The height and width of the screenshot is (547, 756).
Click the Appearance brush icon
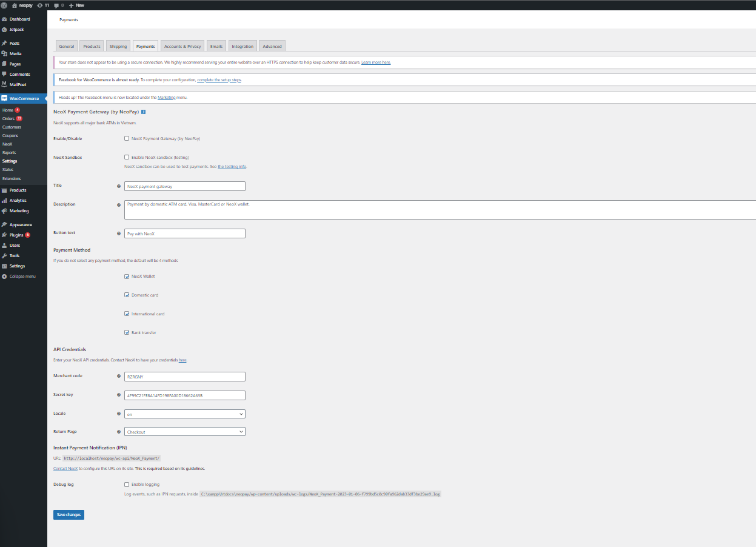[4, 225]
